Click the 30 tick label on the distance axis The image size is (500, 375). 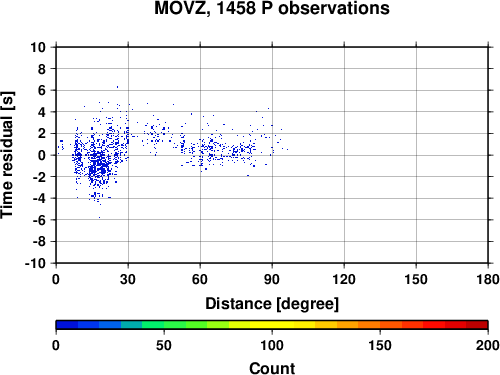pos(128,279)
